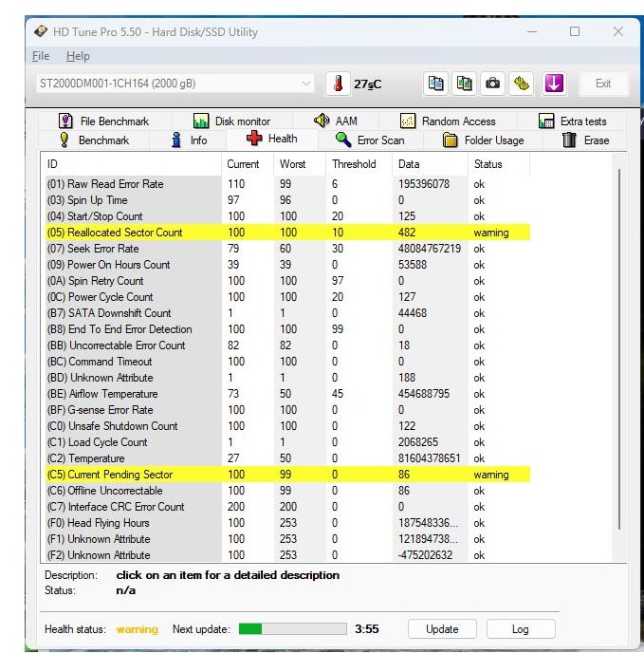Select the Erase tab
This screenshot has height=672, width=644.
click(x=585, y=140)
